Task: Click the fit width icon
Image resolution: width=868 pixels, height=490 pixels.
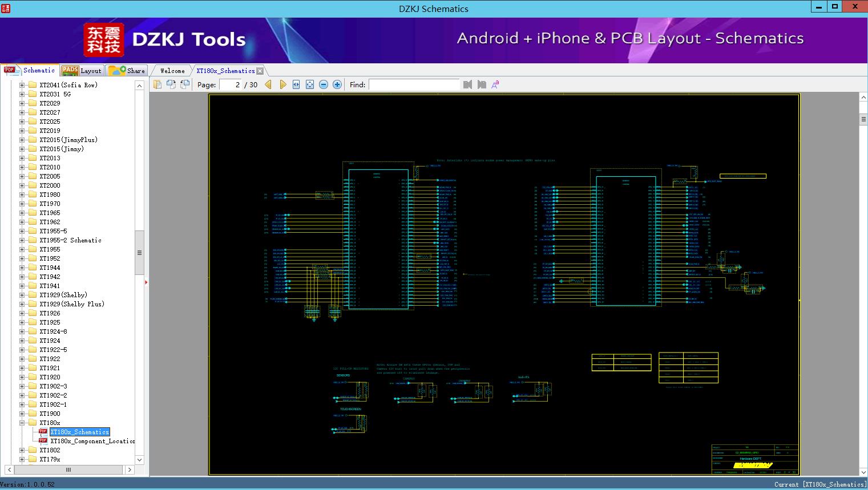Action: point(296,84)
